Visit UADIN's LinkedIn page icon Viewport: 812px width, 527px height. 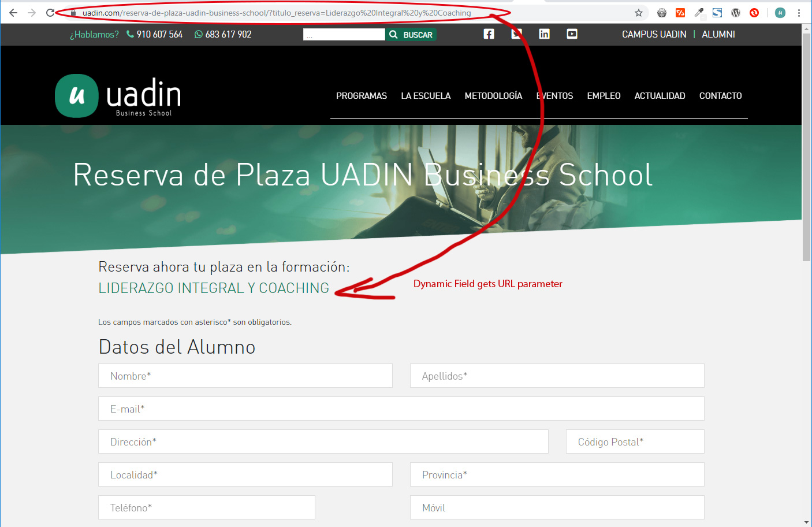tap(545, 34)
